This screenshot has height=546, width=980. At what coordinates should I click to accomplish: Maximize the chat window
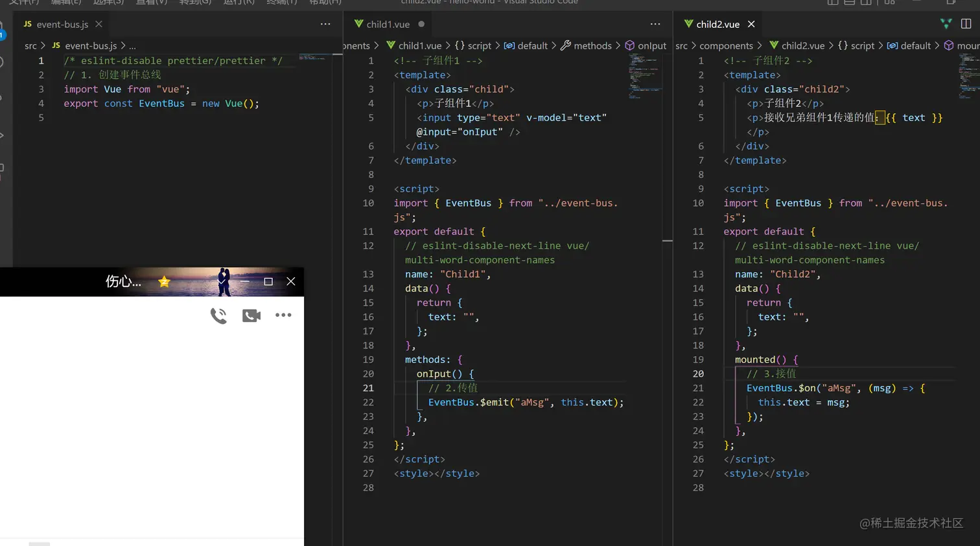(268, 282)
